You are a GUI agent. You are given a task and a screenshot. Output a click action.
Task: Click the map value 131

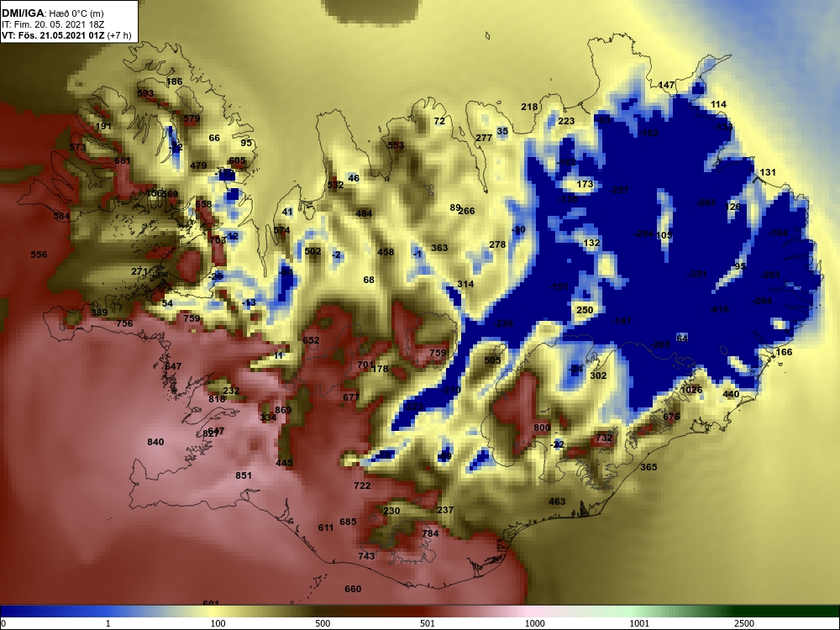coord(768,172)
